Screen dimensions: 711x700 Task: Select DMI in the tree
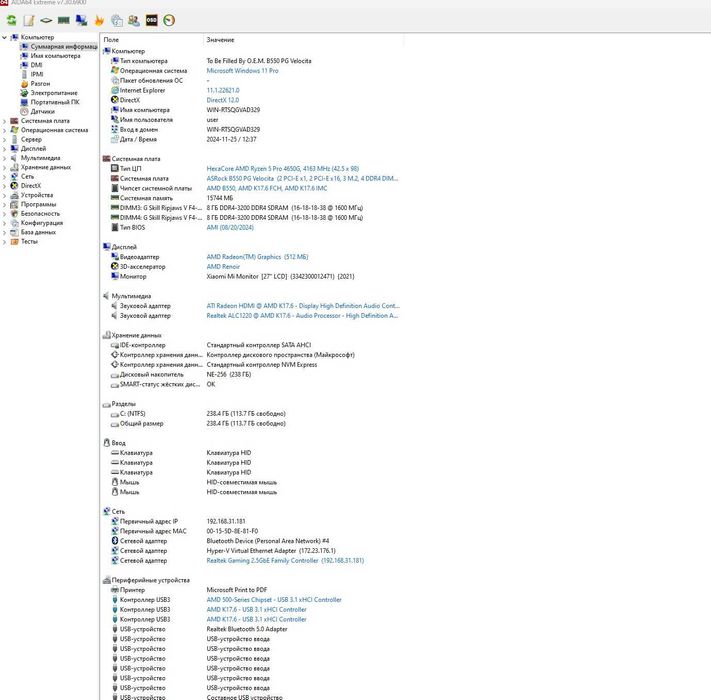(x=36, y=65)
